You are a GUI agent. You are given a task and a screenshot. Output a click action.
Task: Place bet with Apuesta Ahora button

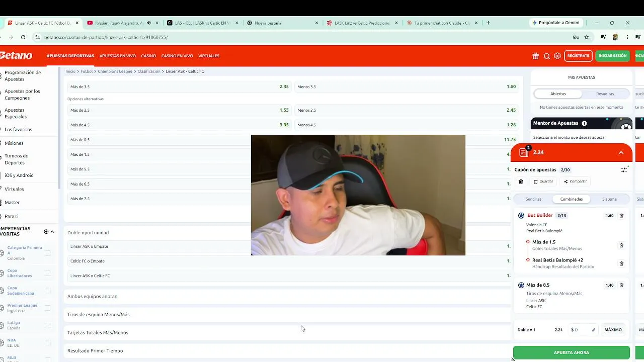(572, 352)
